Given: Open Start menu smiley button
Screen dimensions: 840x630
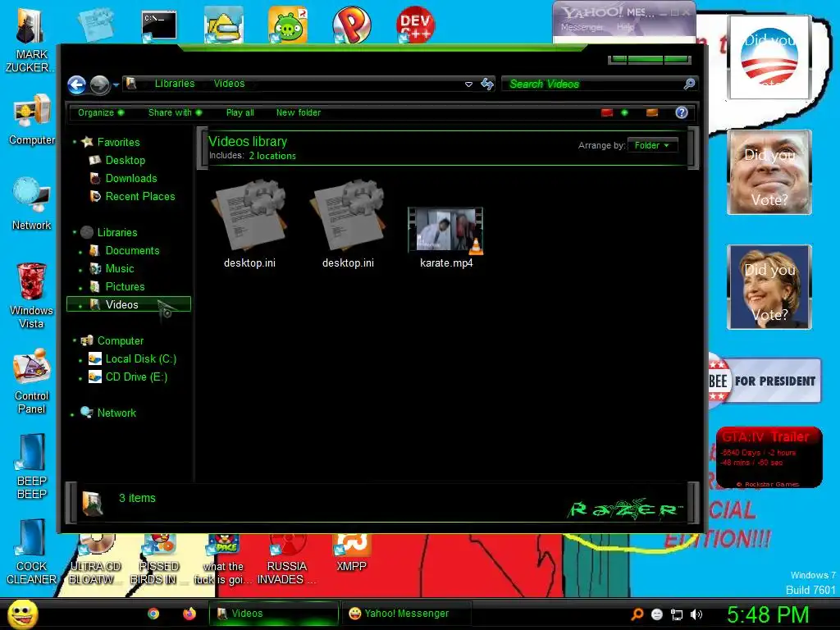Looking at the screenshot, I should pos(23,614).
